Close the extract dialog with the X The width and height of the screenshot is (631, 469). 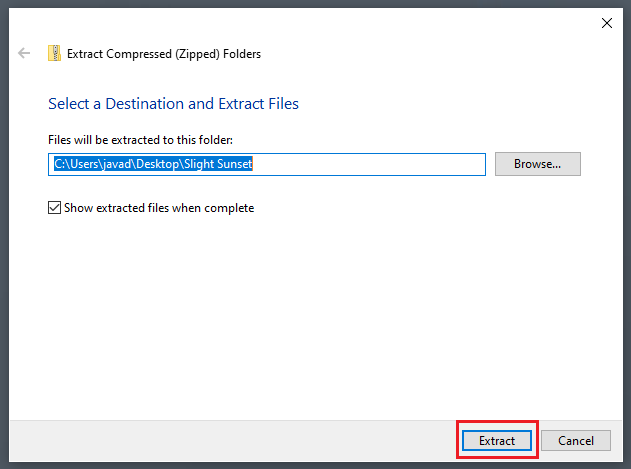[x=607, y=23]
